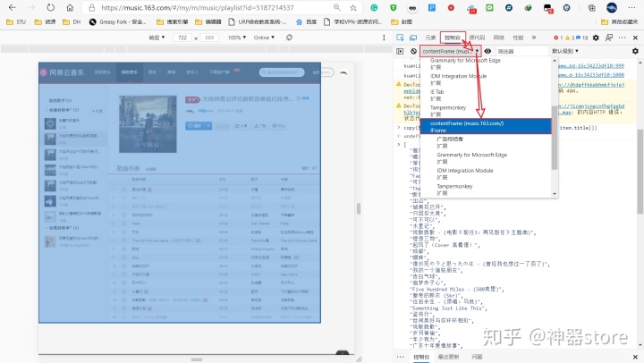
Task: Switch to Network tab
Action: click(x=498, y=38)
